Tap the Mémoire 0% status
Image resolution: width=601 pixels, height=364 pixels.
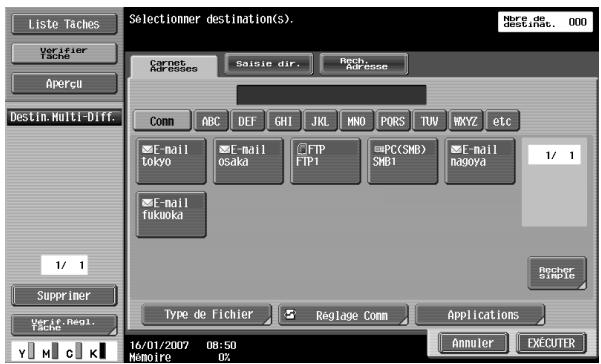pos(180,357)
